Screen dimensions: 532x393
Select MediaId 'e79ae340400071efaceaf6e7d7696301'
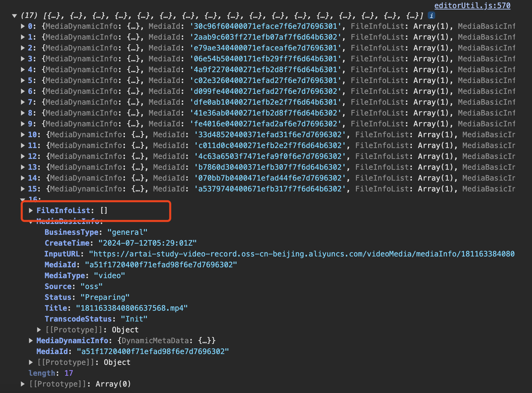click(x=265, y=48)
